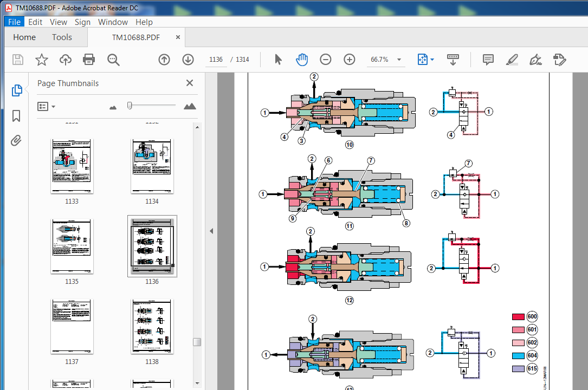Open the Edit menu
The width and height of the screenshot is (588, 390).
click(35, 22)
